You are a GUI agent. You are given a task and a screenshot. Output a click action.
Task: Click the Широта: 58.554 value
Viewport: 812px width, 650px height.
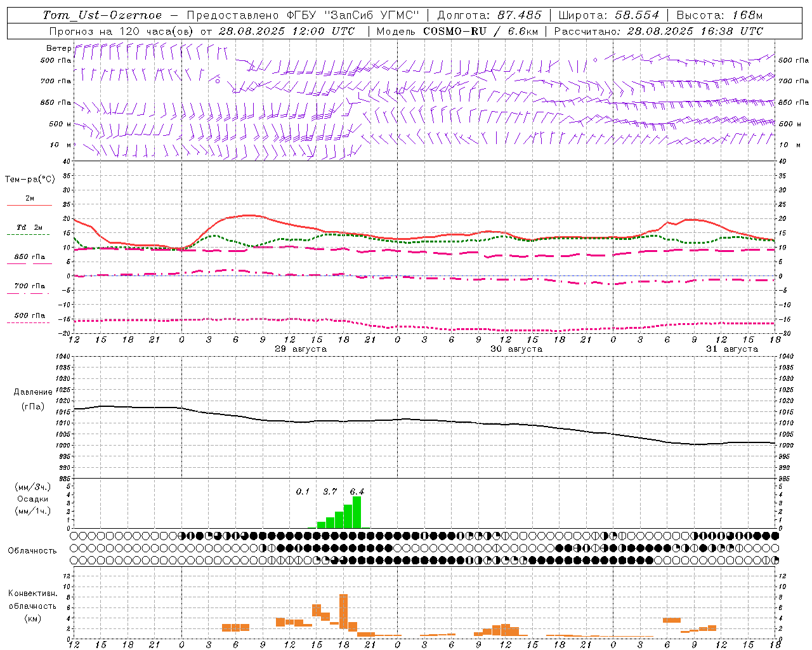609,15
